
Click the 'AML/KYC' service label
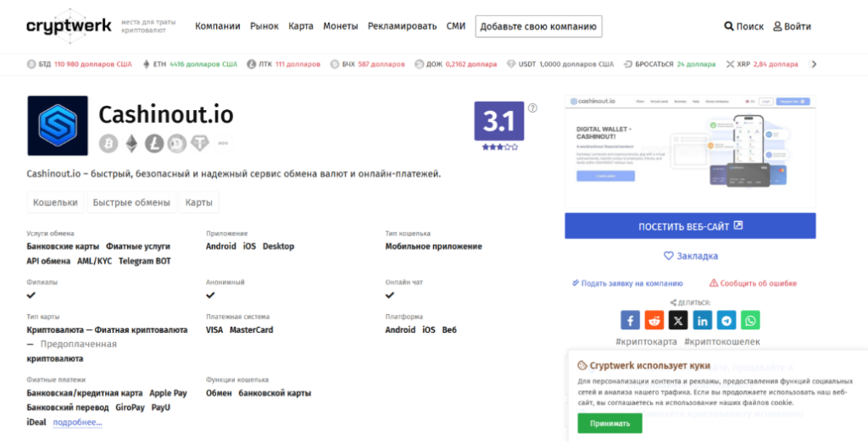click(94, 261)
